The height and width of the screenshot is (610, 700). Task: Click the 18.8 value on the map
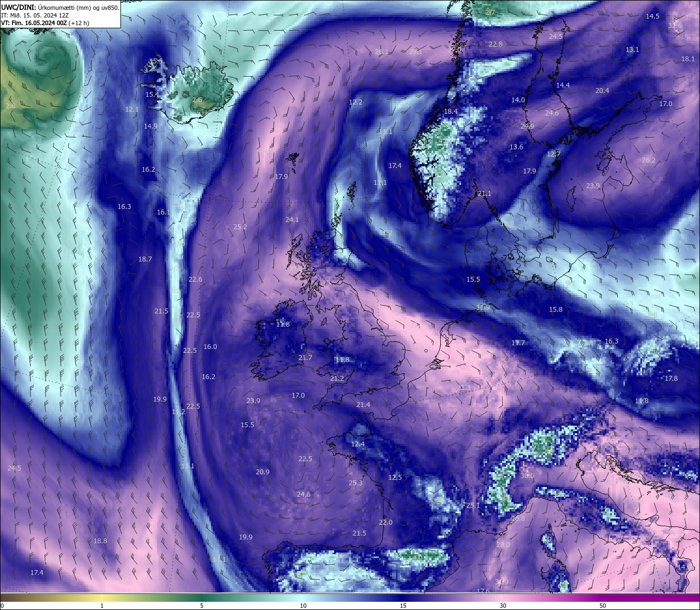click(x=100, y=541)
